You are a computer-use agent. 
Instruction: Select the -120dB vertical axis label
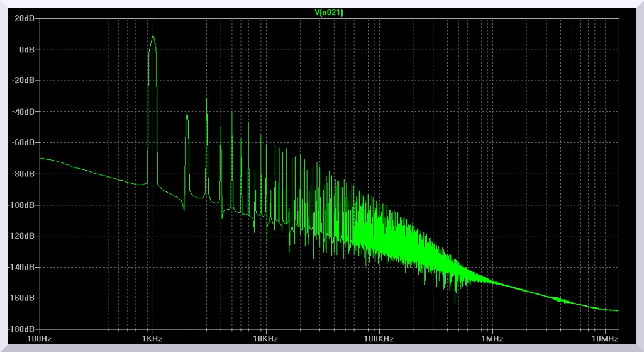21,236
